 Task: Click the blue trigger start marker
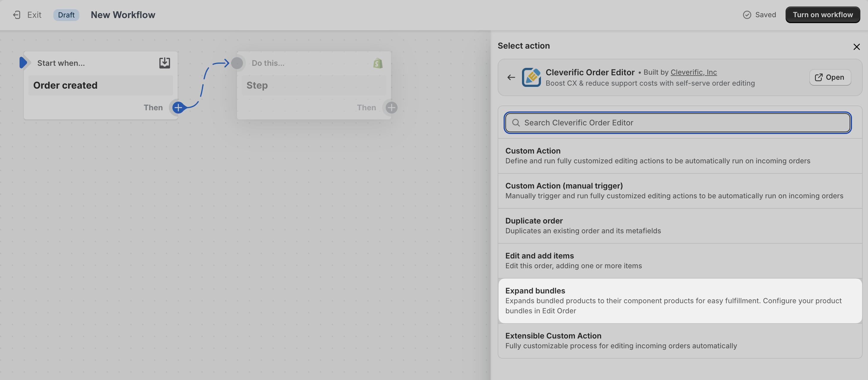[x=23, y=63]
